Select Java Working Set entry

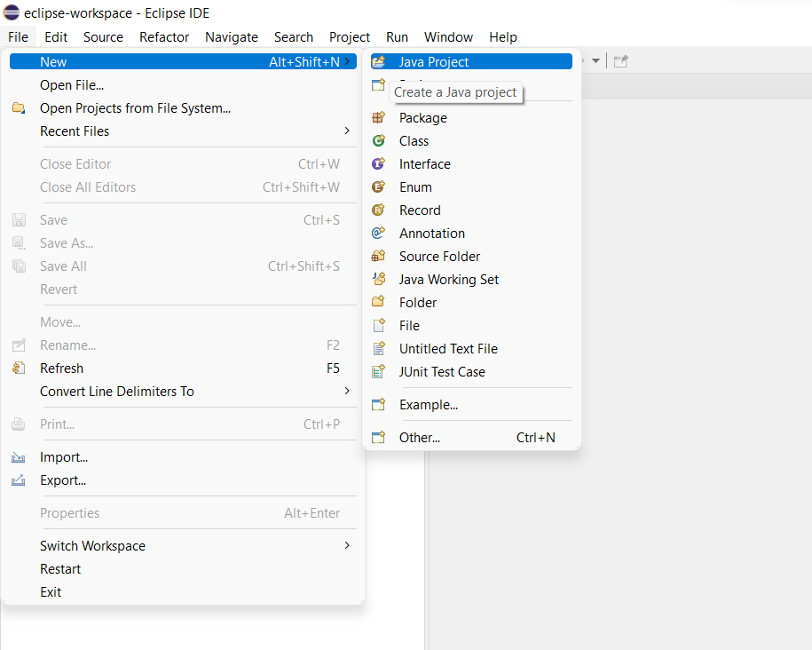pos(472,280)
